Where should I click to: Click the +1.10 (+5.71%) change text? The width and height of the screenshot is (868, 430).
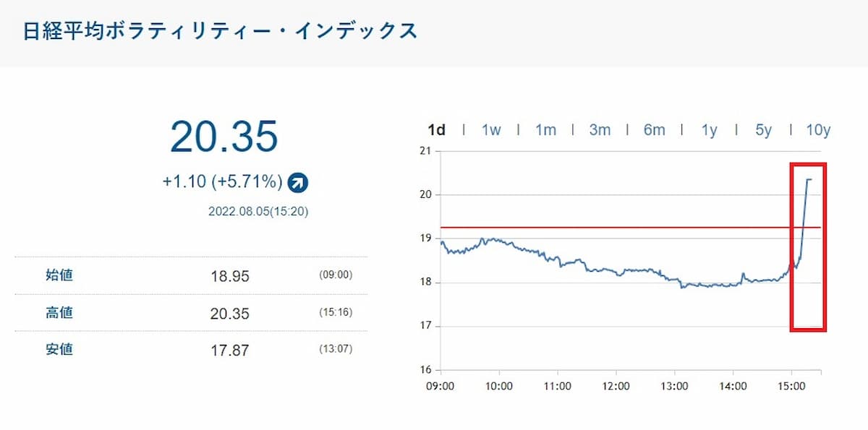(x=222, y=183)
